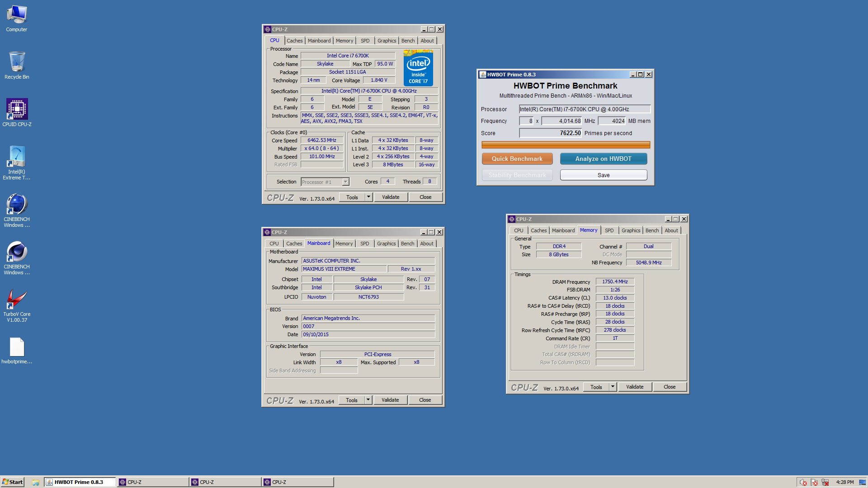The height and width of the screenshot is (488, 868).
Task: Click Validate in the Memory window
Action: point(635,387)
